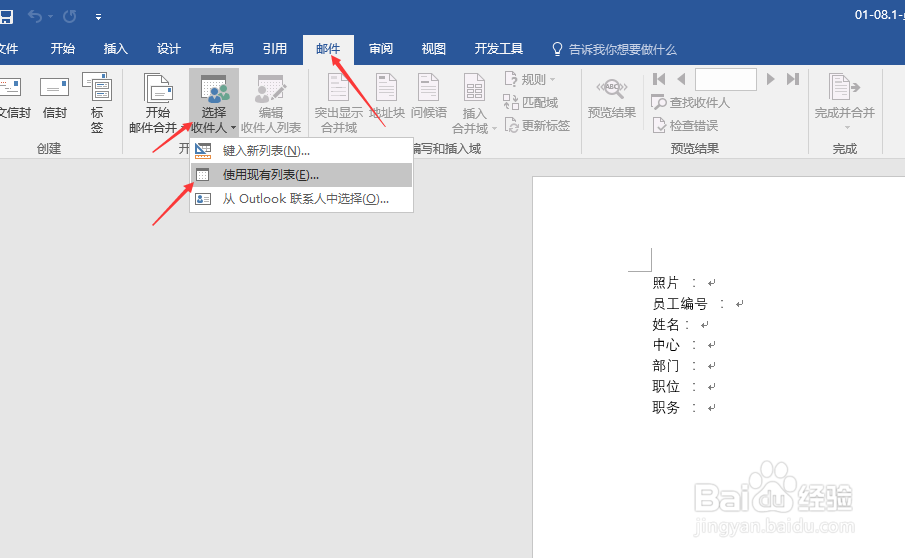Select the 邮件 ribbon tab
Image resolution: width=905 pixels, height=558 pixels.
click(328, 49)
